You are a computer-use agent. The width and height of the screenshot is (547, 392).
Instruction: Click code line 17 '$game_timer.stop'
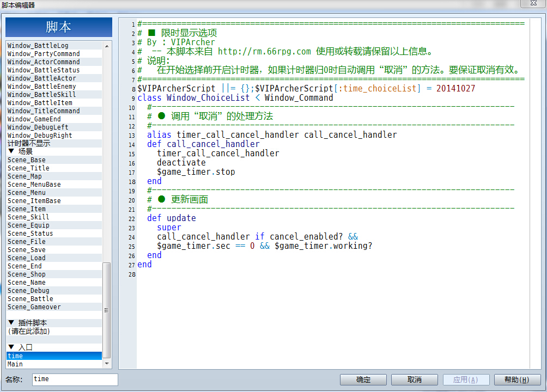click(196, 172)
